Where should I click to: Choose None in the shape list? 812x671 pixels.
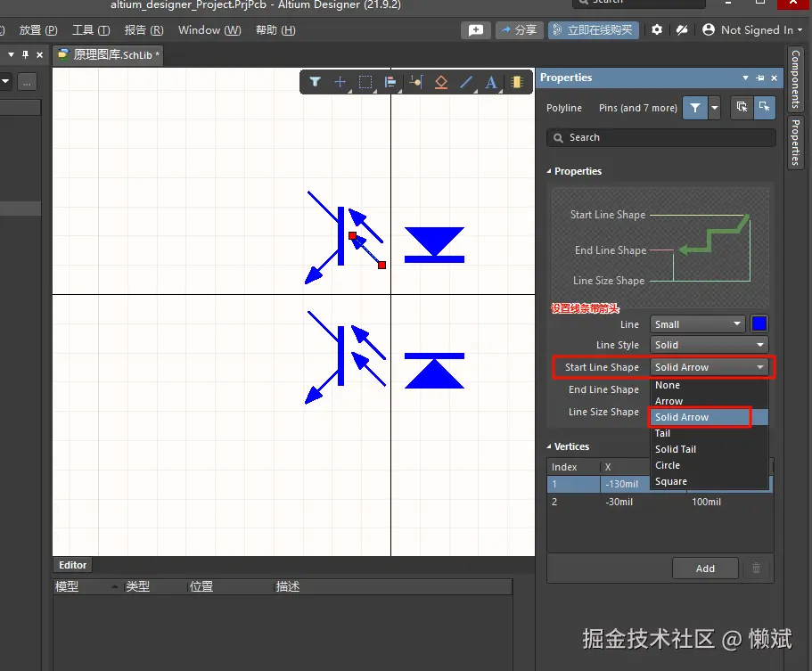point(709,385)
